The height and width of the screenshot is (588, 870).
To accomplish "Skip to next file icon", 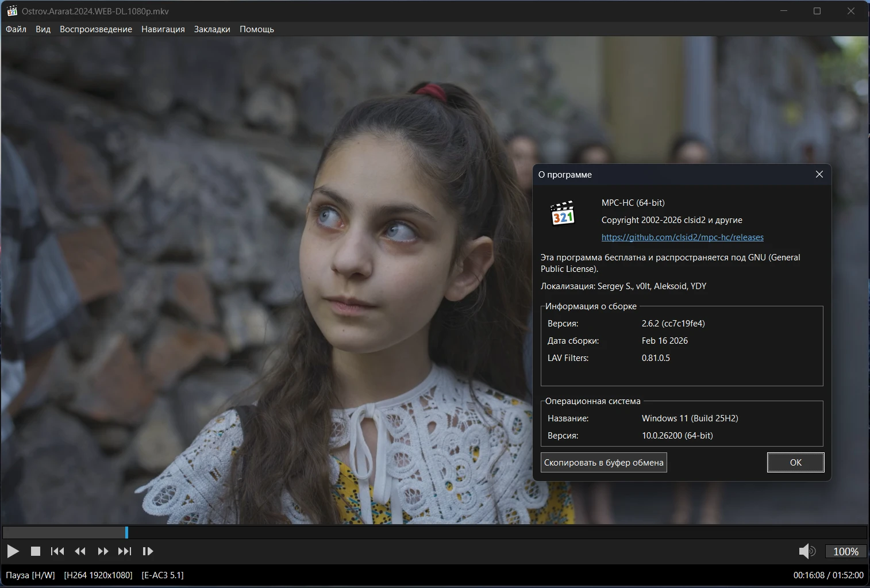I will [125, 551].
